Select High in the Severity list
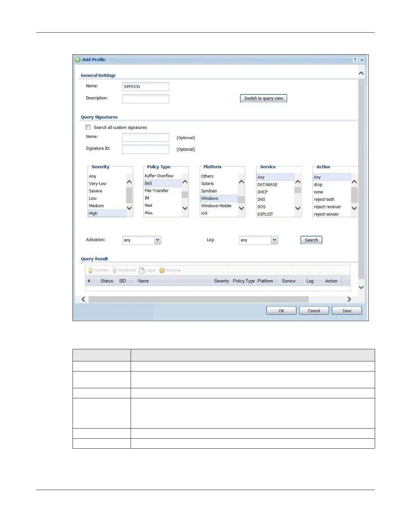 (x=93, y=213)
